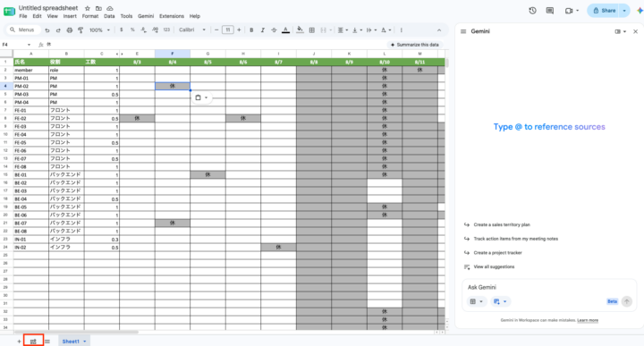Click the undo icon in toolbar

(x=47, y=30)
